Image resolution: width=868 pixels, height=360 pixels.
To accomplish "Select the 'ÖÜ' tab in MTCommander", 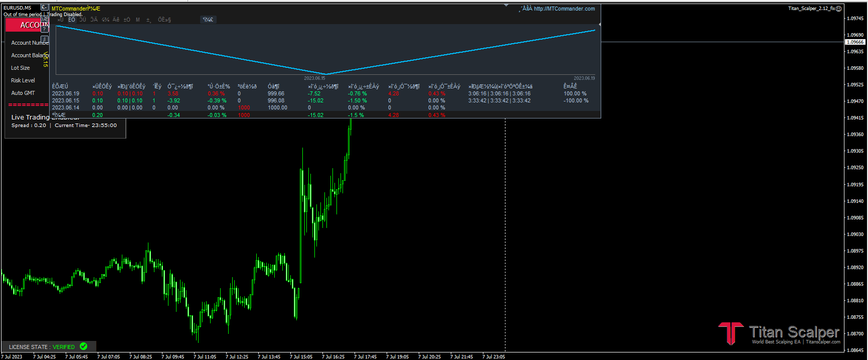I will 83,20.
